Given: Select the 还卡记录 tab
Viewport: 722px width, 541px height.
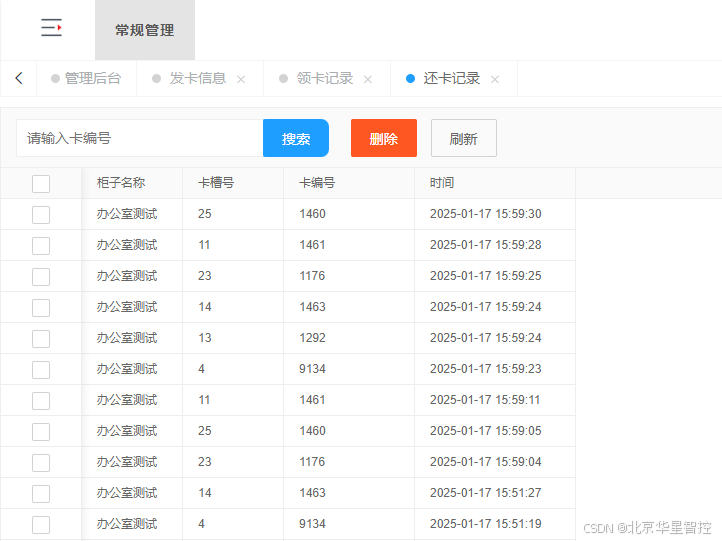Looking at the screenshot, I should point(452,78).
